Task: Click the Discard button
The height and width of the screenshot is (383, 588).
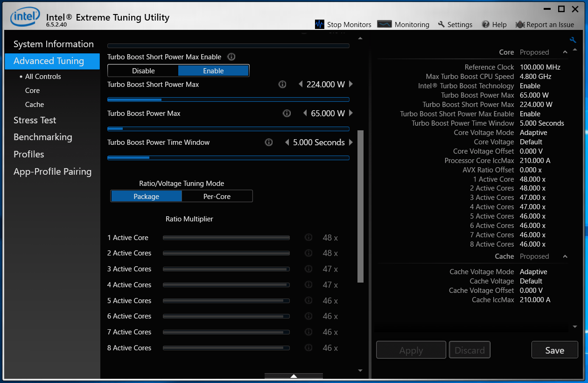Action: pos(469,350)
